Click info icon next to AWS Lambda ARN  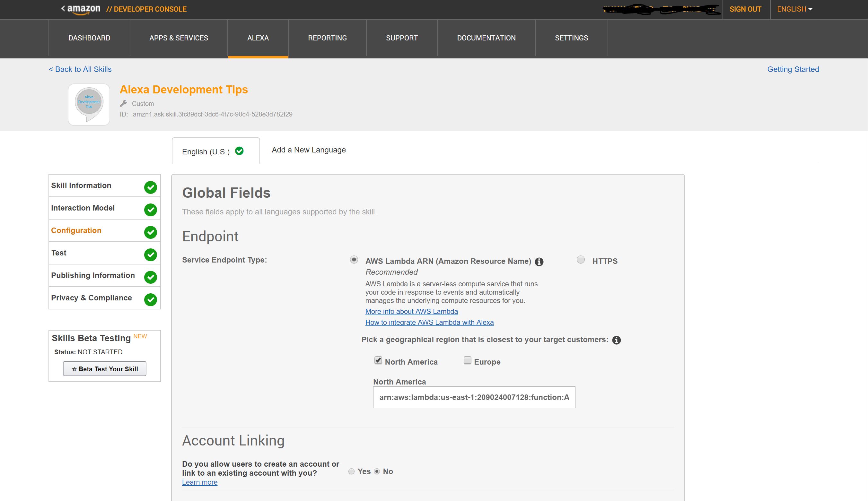[x=539, y=262]
